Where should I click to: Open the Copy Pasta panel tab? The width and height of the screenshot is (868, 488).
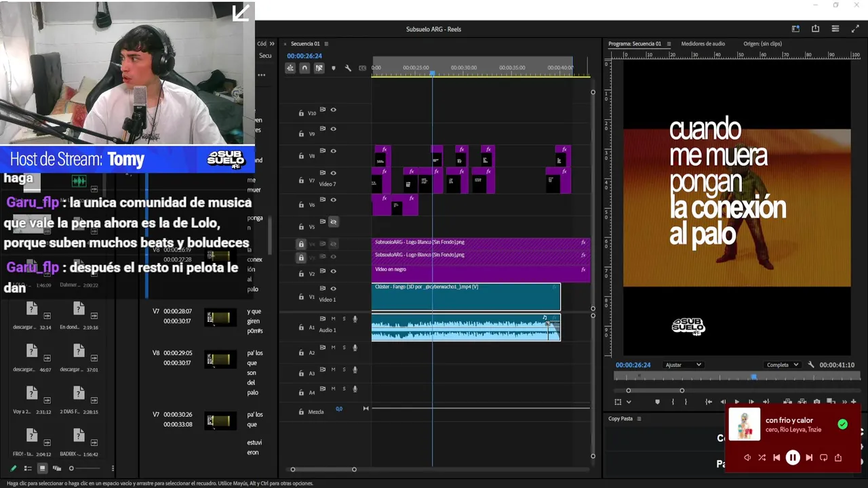(x=620, y=419)
